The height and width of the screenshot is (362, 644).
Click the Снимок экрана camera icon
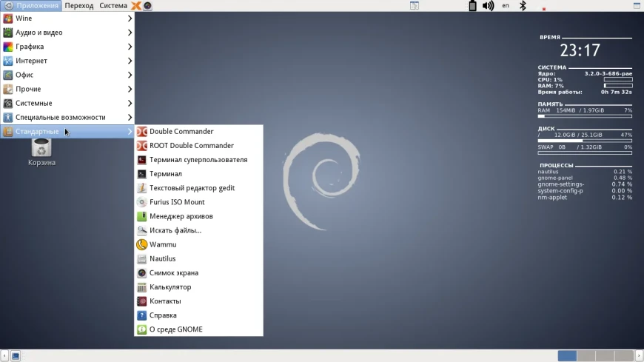click(141, 273)
